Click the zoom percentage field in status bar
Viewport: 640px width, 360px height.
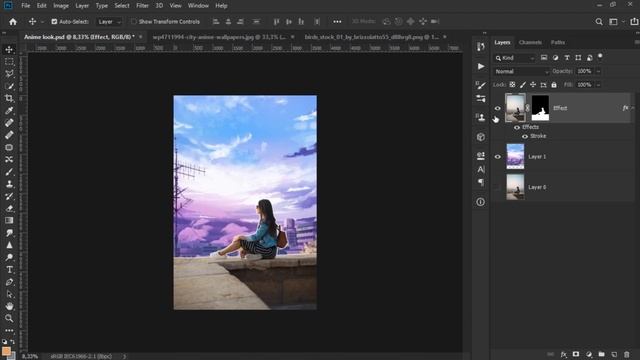pyautogui.click(x=30, y=356)
